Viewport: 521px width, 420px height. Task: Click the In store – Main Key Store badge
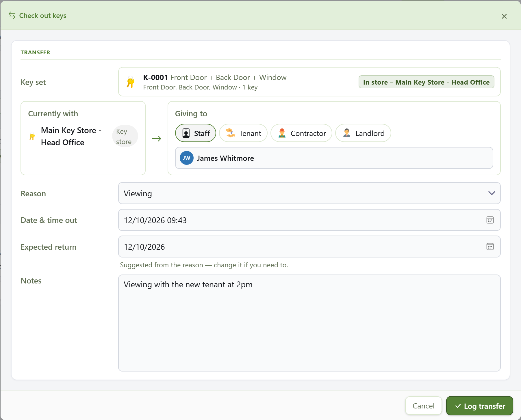pyautogui.click(x=427, y=82)
